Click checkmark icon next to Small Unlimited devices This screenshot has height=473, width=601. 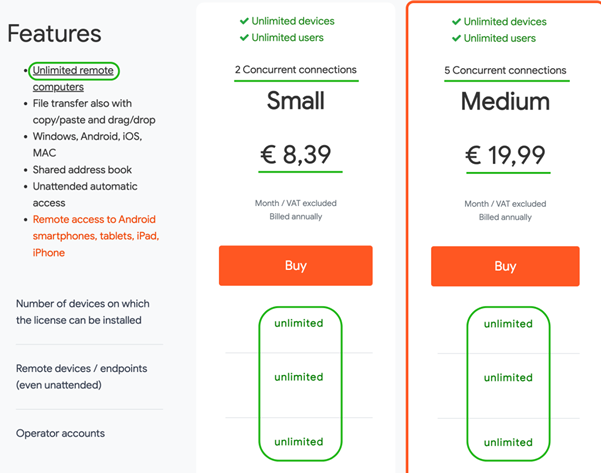(x=244, y=21)
